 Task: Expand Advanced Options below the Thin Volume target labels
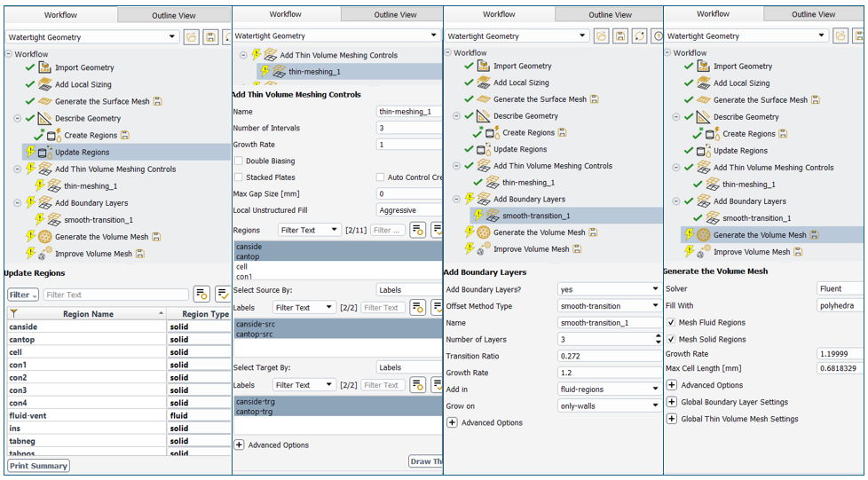pos(239,445)
